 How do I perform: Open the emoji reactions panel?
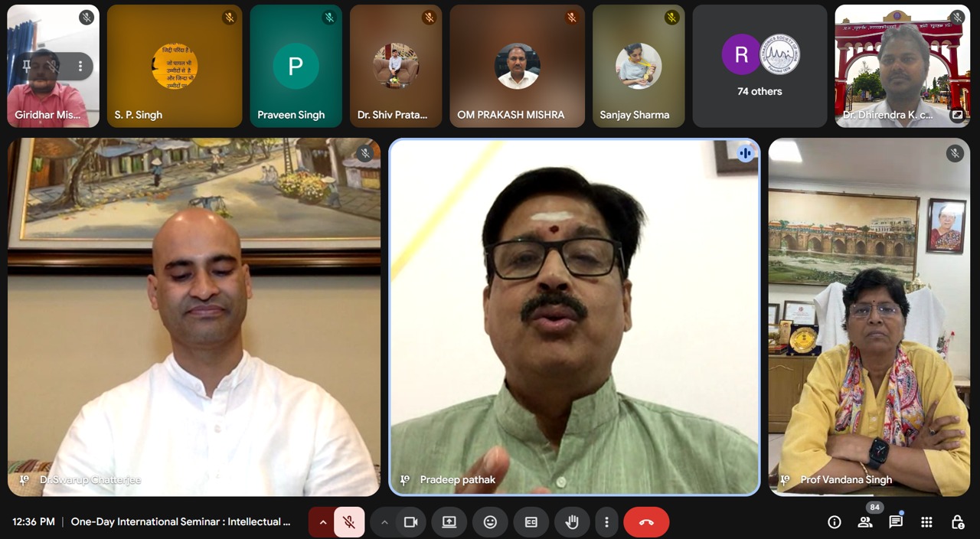490,522
